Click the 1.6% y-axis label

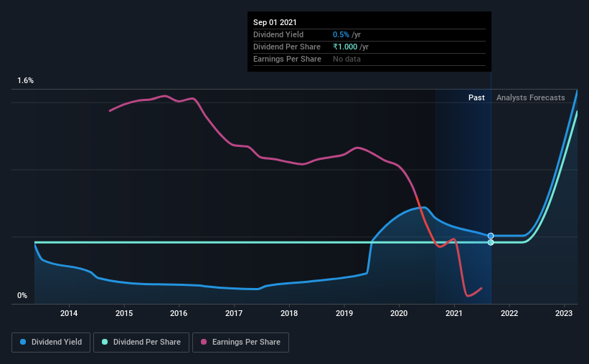point(26,81)
